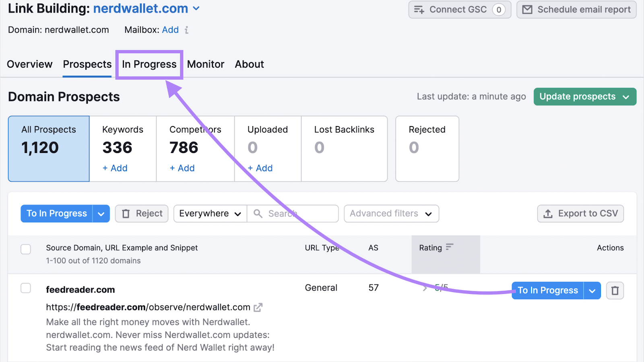Open feedreader.com external link icon
The image size is (644, 362).
(x=258, y=308)
